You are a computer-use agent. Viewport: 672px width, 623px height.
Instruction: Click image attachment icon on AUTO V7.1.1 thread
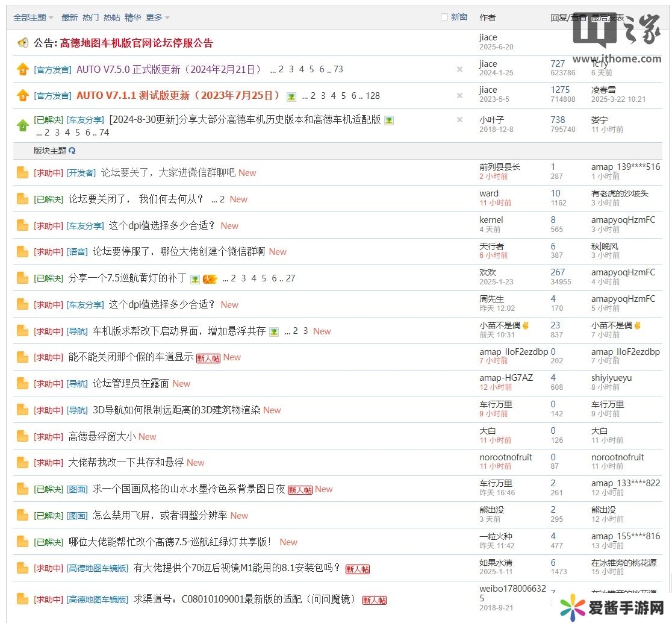(x=291, y=96)
